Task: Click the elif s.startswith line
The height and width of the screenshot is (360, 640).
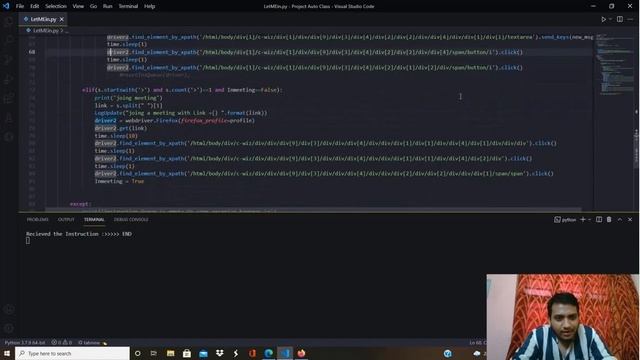Action: [x=182, y=90]
